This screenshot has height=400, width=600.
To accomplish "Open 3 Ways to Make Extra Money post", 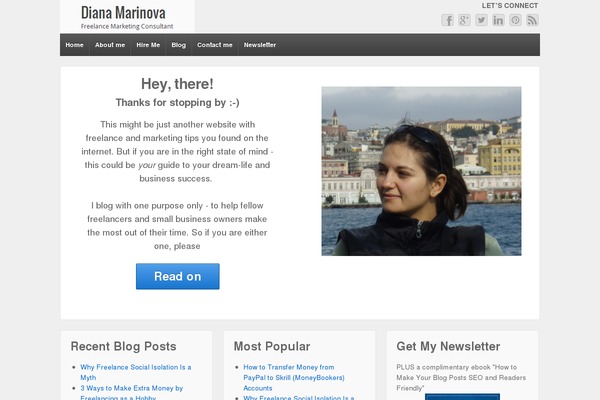I will point(132,393).
